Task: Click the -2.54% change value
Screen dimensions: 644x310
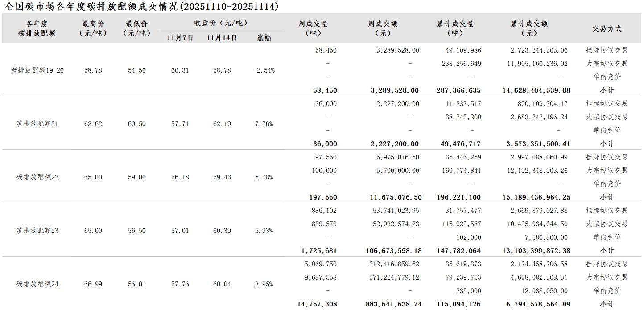Action: coord(264,70)
